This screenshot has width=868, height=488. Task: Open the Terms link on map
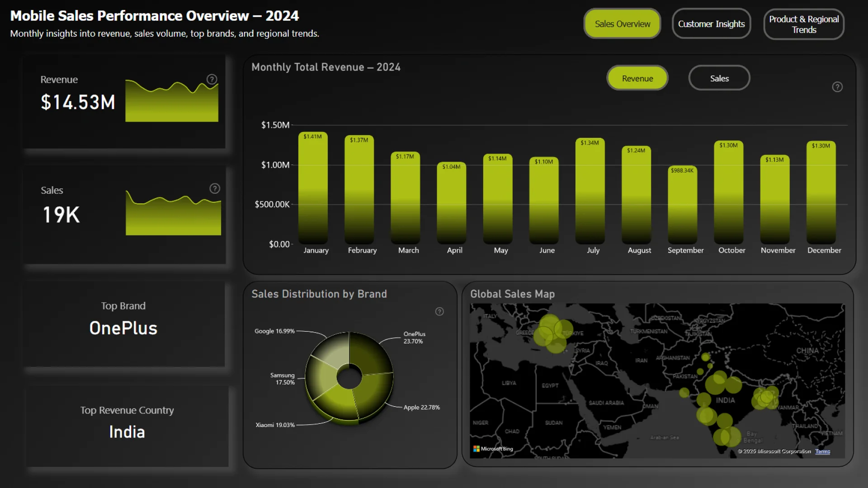[822, 451]
